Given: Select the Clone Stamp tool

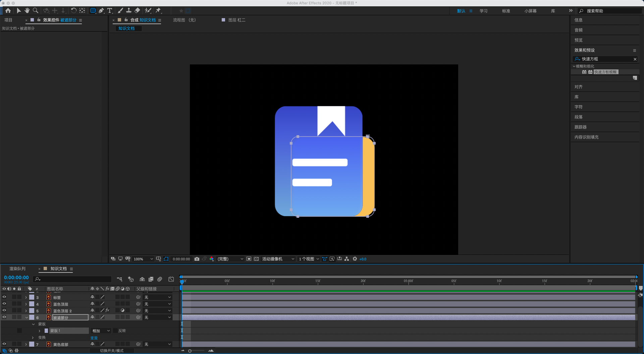Looking at the screenshot, I should [x=129, y=11].
